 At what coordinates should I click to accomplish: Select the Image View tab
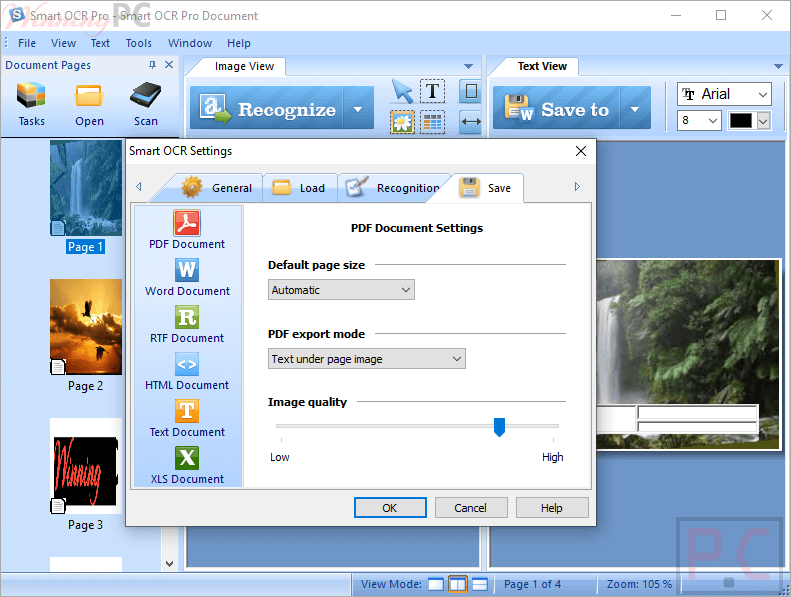(x=244, y=66)
